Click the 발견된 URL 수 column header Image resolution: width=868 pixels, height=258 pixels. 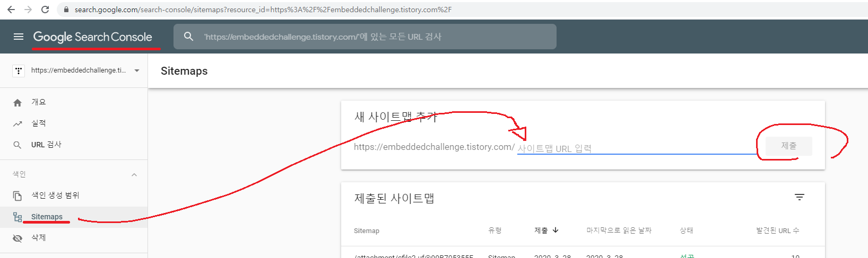click(778, 230)
